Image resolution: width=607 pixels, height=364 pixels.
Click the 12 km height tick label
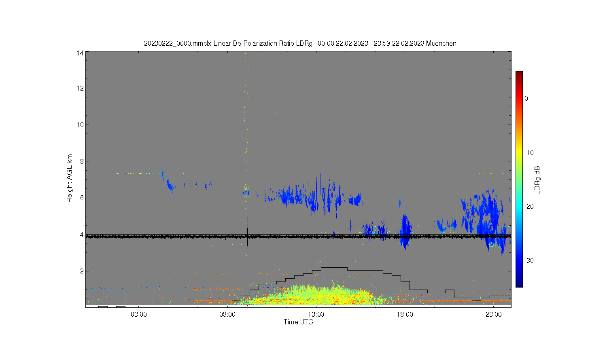(80, 88)
